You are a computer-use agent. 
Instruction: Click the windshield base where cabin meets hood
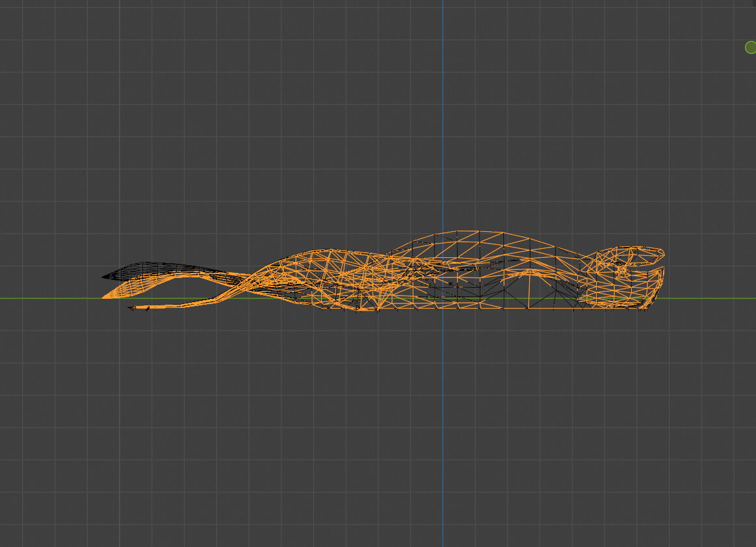pos(388,252)
